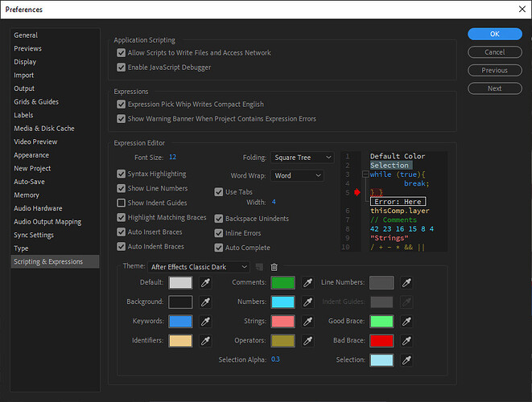Delete the theme using the trash icon
Screen dimensions: 532x402
[x=274, y=267]
